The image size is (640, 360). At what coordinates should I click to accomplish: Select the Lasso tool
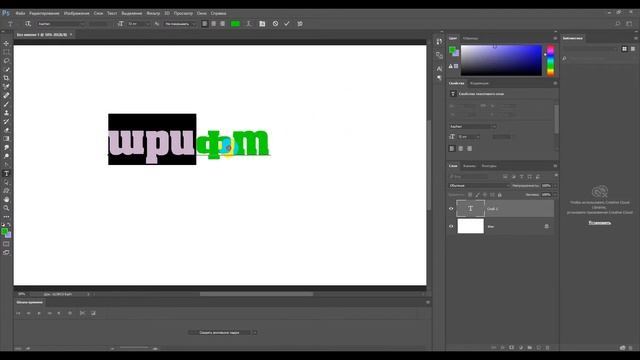6,60
